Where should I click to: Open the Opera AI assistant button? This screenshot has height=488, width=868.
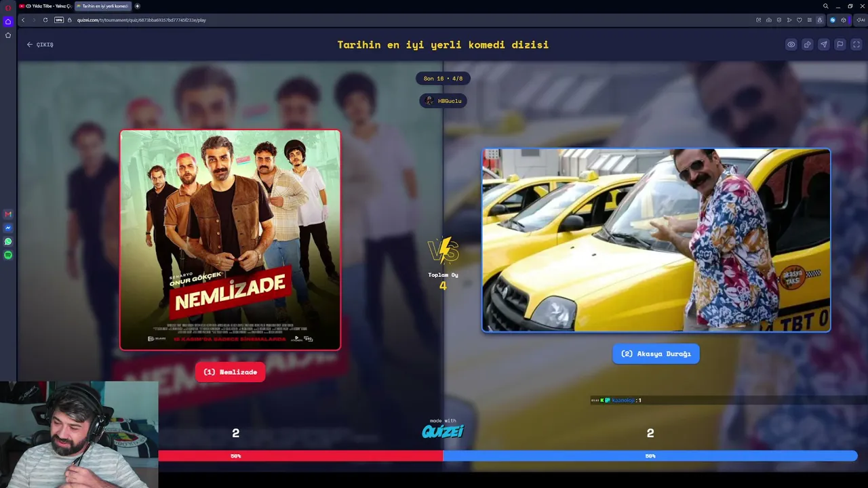click(x=860, y=20)
